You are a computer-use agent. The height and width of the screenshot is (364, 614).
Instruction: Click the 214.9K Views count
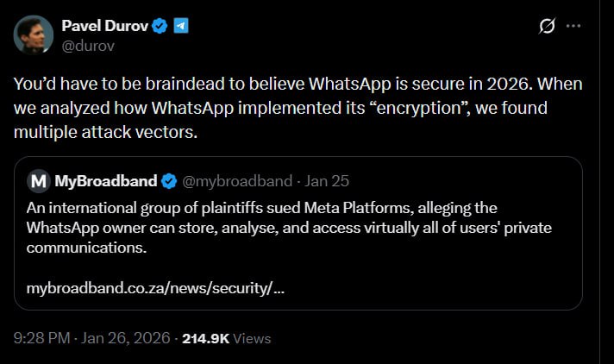[x=206, y=339]
